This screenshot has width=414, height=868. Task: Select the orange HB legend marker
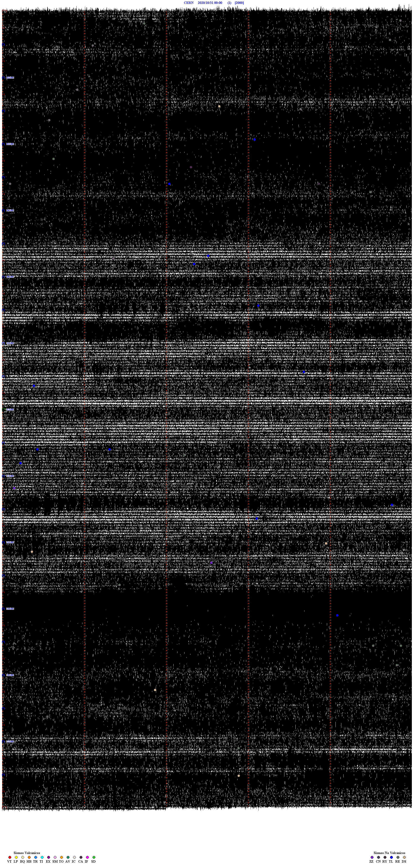(x=29, y=857)
